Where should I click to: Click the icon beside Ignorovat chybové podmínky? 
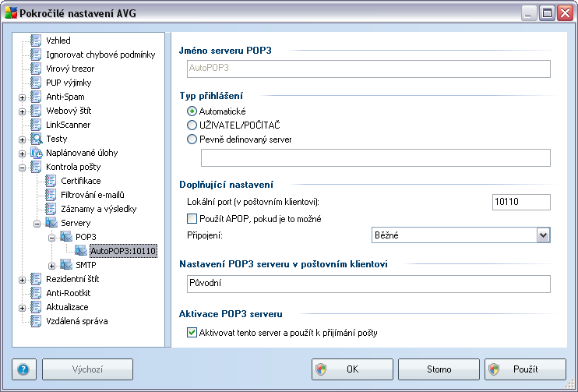coord(36,55)
